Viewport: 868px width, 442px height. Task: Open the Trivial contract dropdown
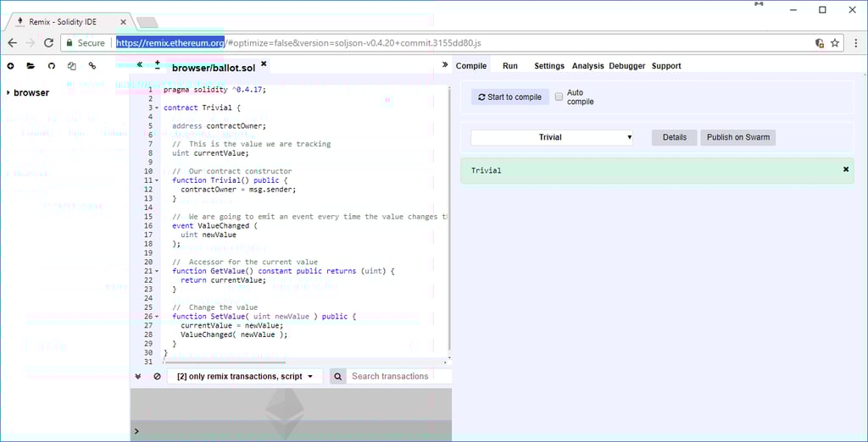pos(552,137)
